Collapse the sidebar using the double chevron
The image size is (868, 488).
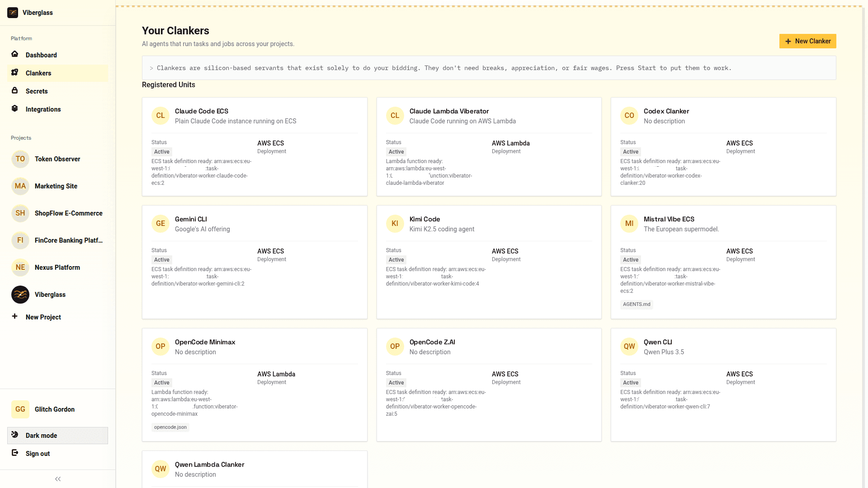point(57,479)
